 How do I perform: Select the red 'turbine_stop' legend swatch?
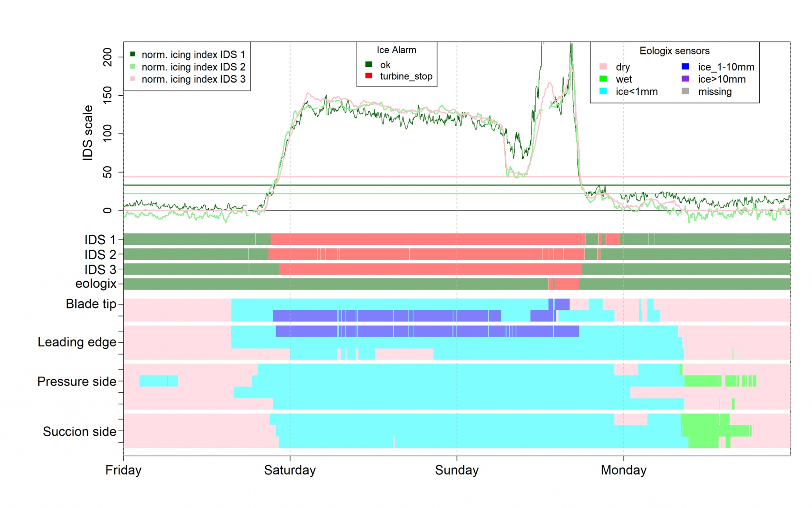pos(369,76)
